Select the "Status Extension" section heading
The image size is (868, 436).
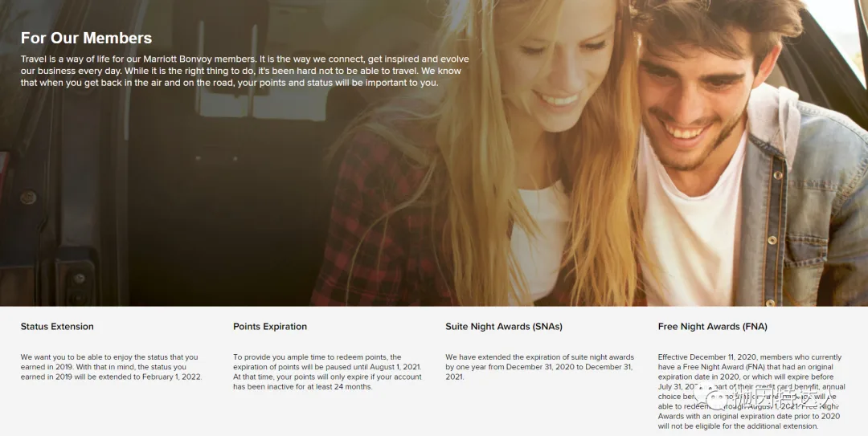point(57,327)
